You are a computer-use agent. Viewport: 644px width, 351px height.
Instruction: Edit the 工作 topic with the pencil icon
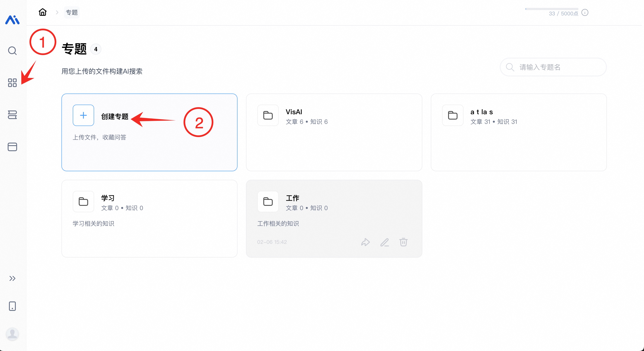coord(385,242)
